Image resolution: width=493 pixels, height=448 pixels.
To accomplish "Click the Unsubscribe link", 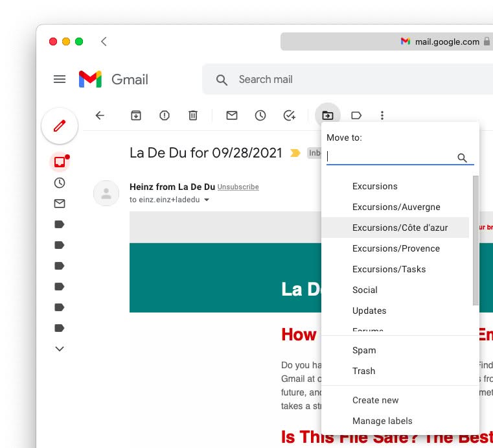I will 238,187.
